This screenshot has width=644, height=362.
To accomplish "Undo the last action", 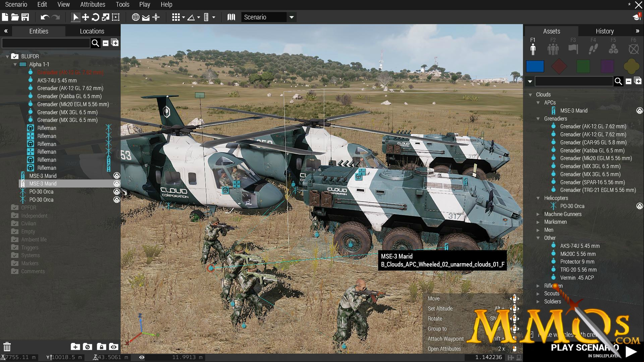I will 45,17.
